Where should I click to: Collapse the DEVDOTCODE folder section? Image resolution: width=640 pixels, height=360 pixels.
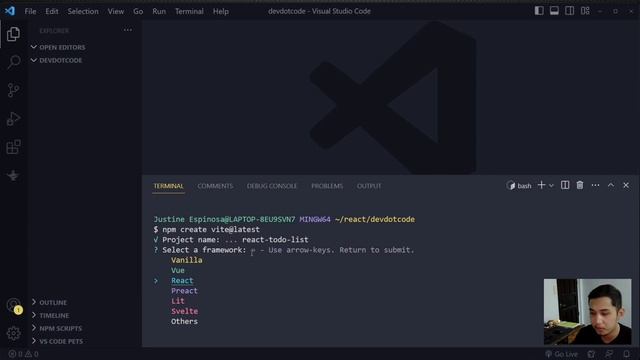[56, 60]
